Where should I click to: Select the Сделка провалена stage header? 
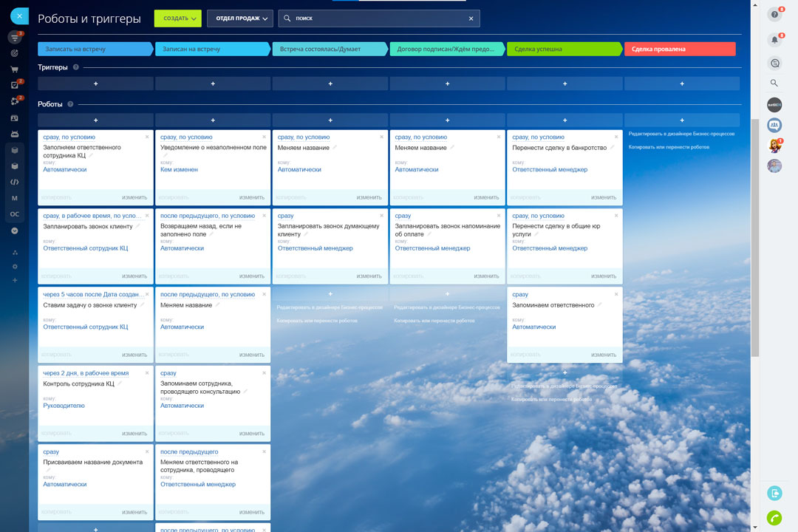(681, 47)
